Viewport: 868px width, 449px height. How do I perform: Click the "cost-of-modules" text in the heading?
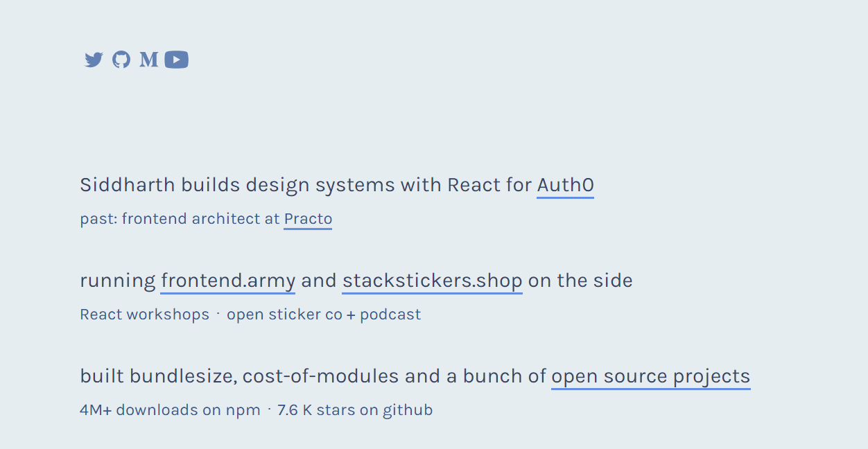pos(320,376)
